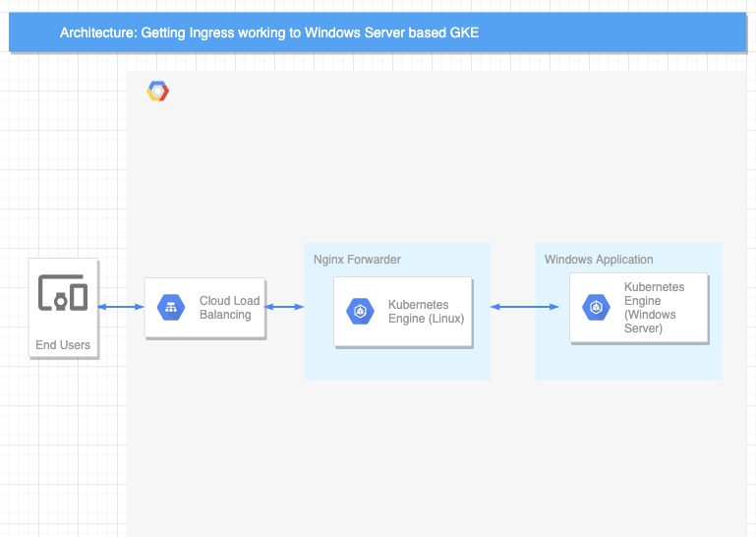Viewport: 756px width, 537px height.
Task: Click the Cloud Load Balancing hexagon icon
Action: tap(171, 307)
